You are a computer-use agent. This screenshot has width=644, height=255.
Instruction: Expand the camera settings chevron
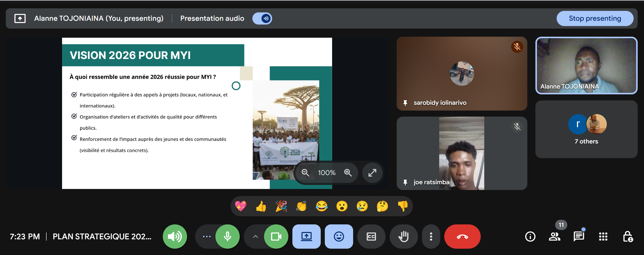click(x=255, y=237)
